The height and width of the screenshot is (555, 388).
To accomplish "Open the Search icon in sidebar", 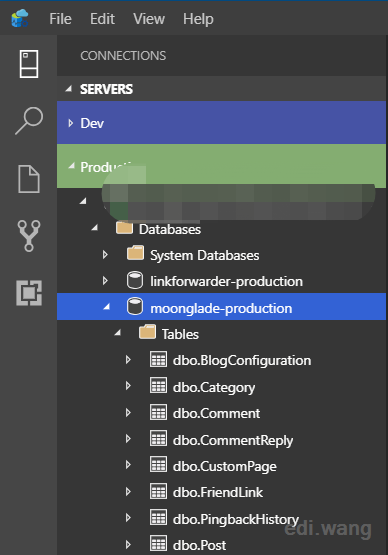I will point(29,121).
